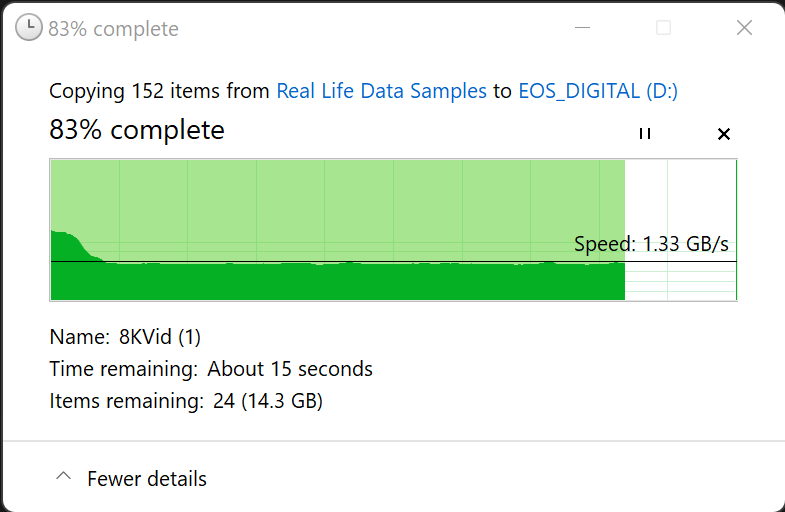This screenshot has width=785, height=512.
Task: Click the large 83% complete heading
Action: click(137, 130)
